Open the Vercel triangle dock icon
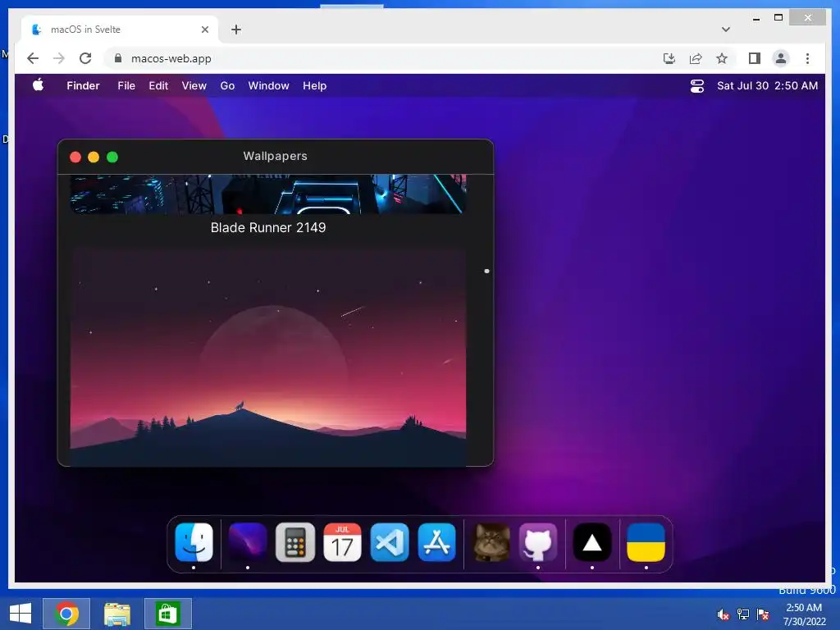 pos(592,542)
